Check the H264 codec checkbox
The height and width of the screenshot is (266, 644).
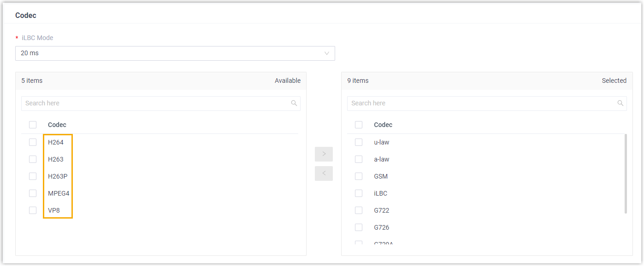click(33, 142)
